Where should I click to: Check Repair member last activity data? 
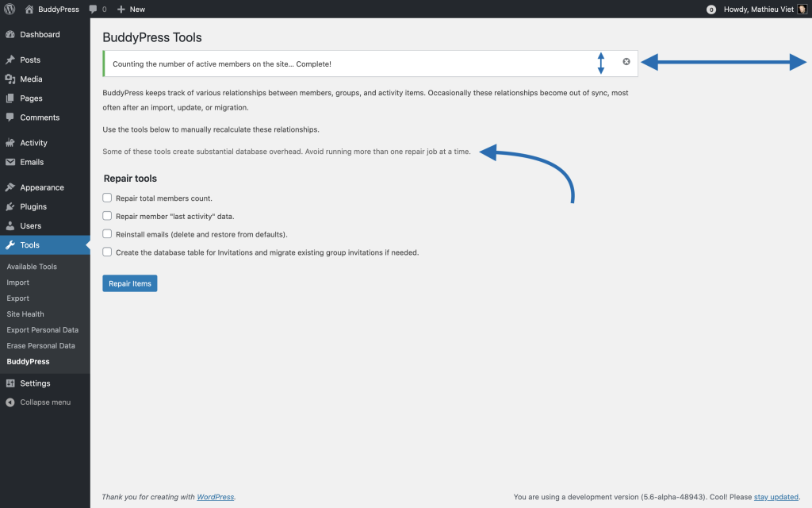(x=107, y=216)
